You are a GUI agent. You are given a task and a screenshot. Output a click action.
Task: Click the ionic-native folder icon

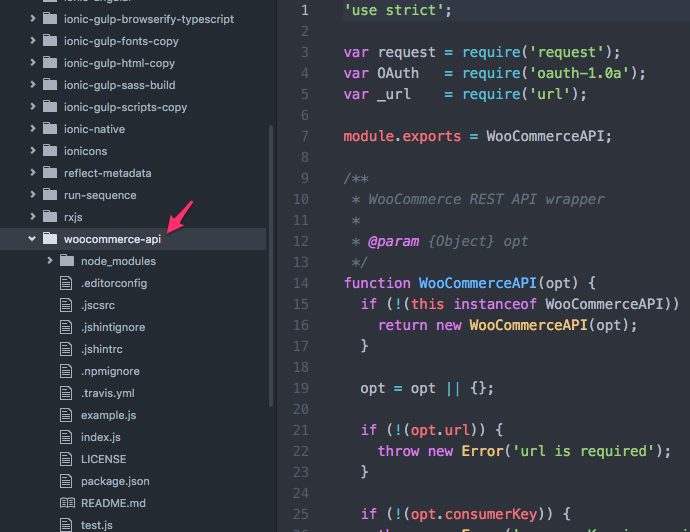click(50, 128)
